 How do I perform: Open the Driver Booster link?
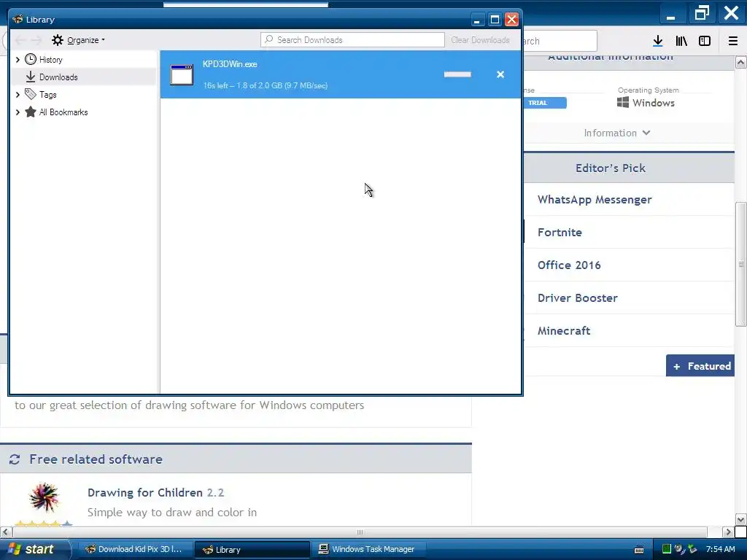578,298
